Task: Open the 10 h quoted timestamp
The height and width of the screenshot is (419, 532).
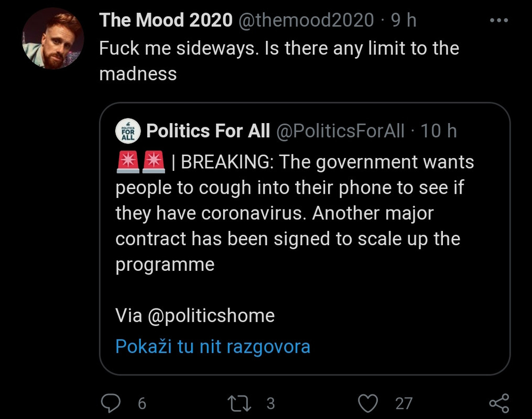Action: tap(439, 131)
